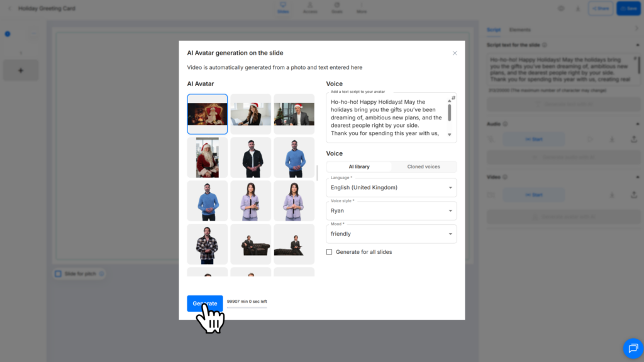
Task: Close the AI Avatar generation dialog
Action: 455,53
